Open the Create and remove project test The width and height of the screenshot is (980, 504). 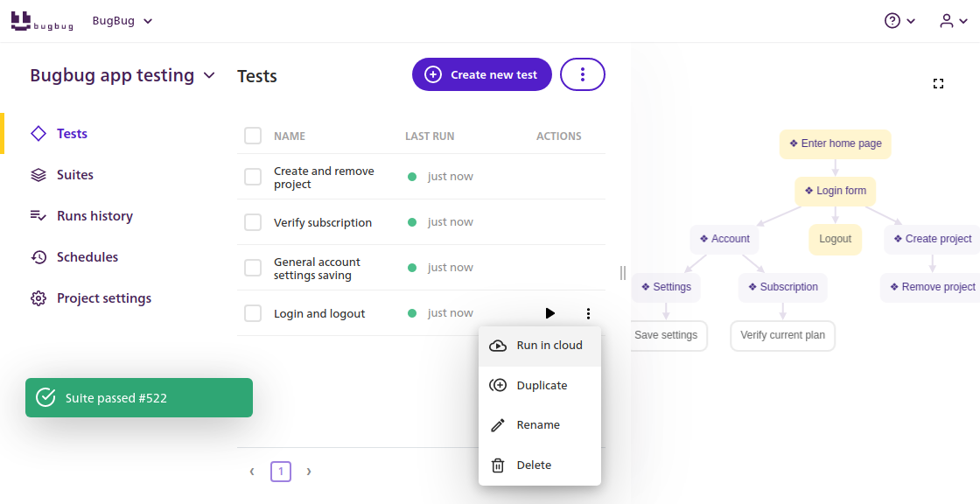(324, 178)
